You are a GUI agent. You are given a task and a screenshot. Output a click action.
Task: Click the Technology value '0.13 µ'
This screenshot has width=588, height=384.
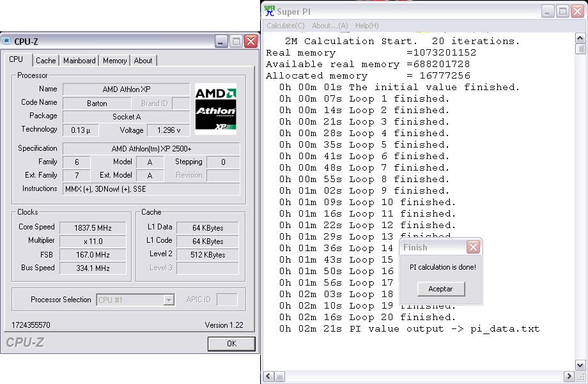tap(81, 130)
